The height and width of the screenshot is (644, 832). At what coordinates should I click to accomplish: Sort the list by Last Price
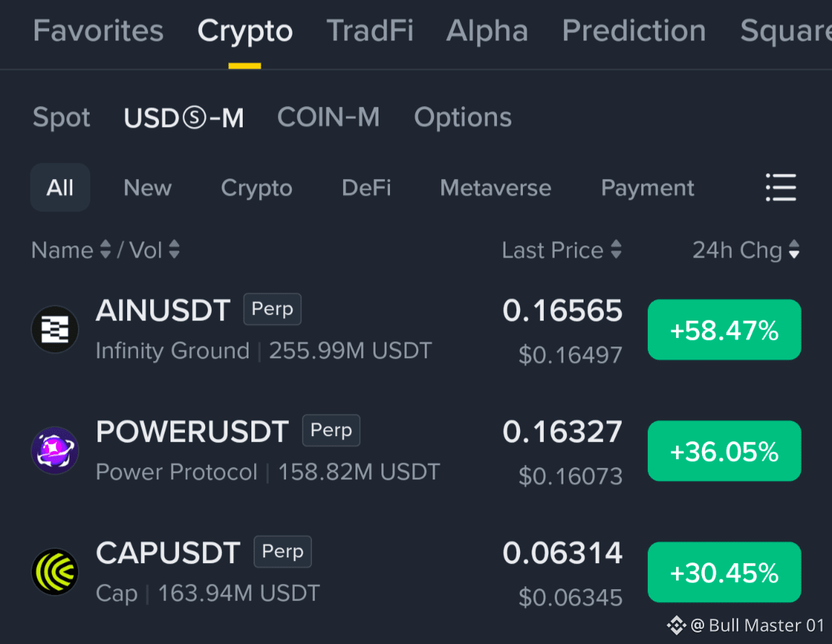point(562,250)
